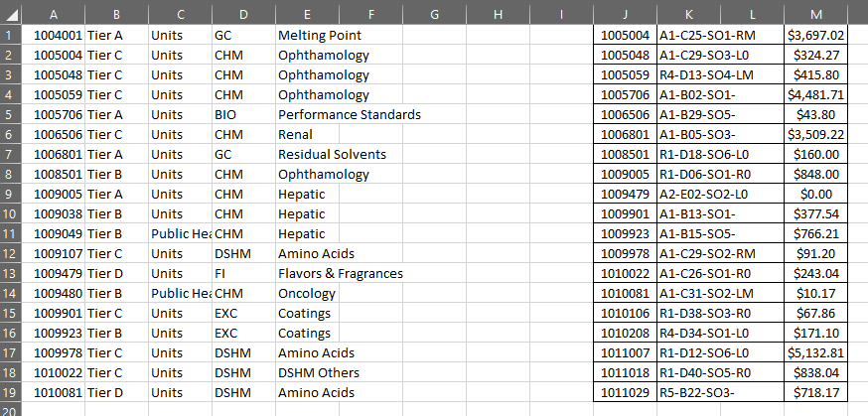This screenshot has height=416, width=868.
Task: Click 1010208 in column J
Action: 625,333
